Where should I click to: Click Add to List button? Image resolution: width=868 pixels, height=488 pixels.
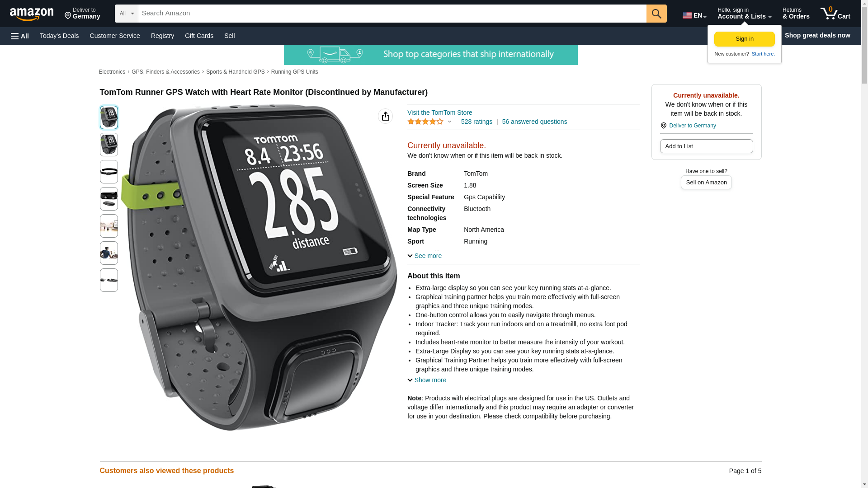tap(706, 146)
